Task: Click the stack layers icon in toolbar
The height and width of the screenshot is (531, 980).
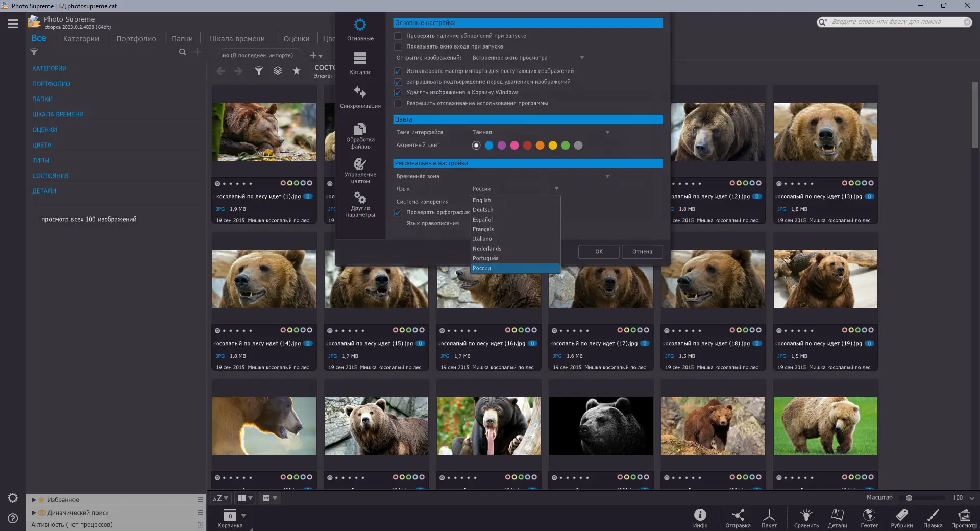Action: [278, 70]
